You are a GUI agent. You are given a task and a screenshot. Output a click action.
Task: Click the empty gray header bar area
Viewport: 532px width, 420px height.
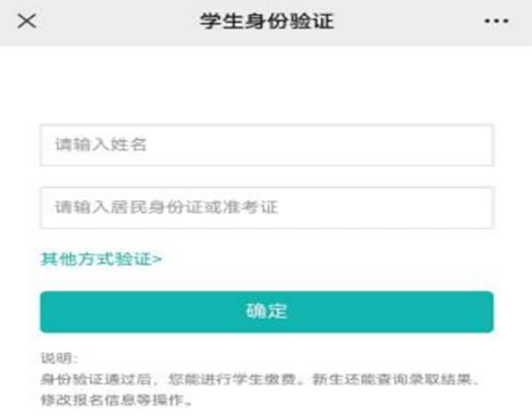click(x=133, y=21)
